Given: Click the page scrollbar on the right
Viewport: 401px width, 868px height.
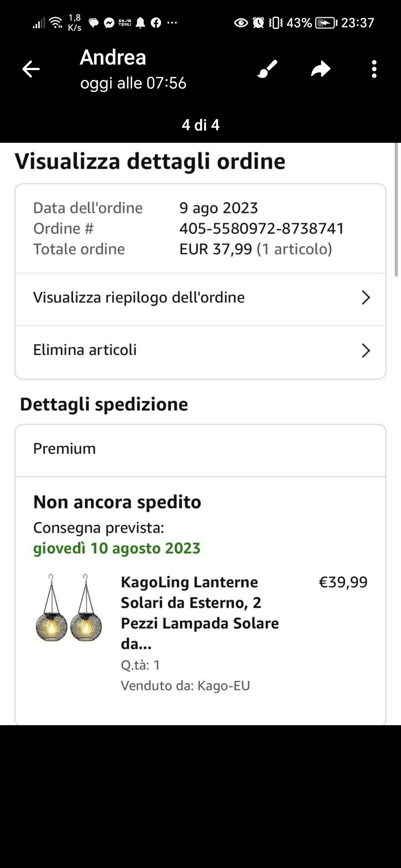Looking at the screenshot, I should pos(396,210).
